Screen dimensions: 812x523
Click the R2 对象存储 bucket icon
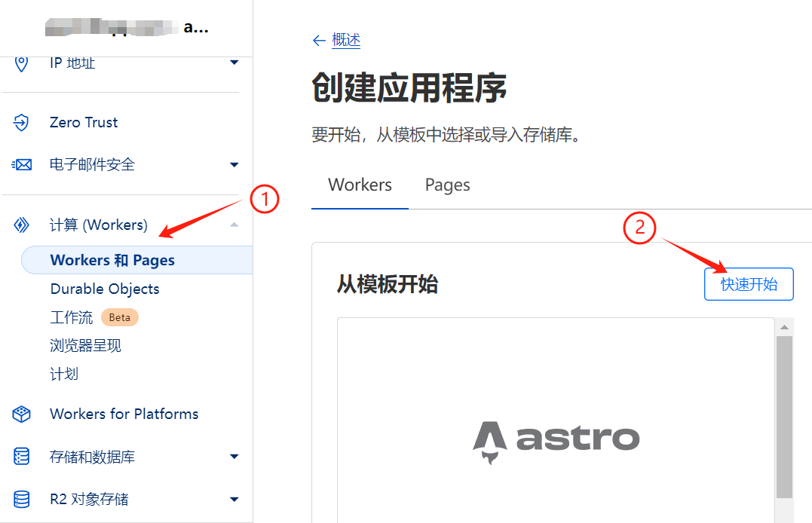coord(22,499)
